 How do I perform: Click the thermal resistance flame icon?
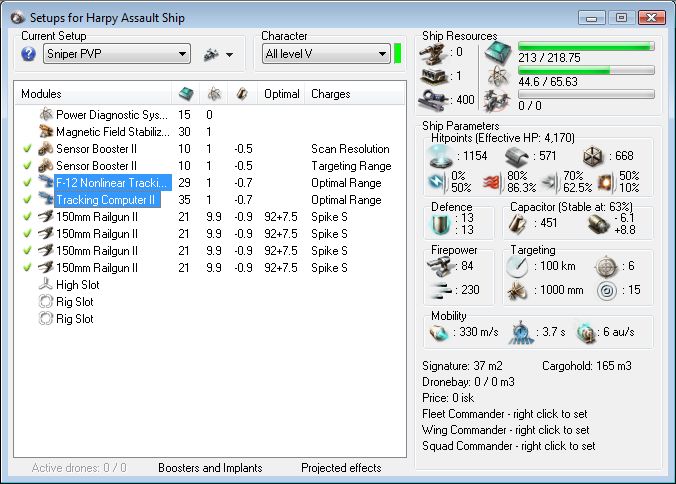492,182
